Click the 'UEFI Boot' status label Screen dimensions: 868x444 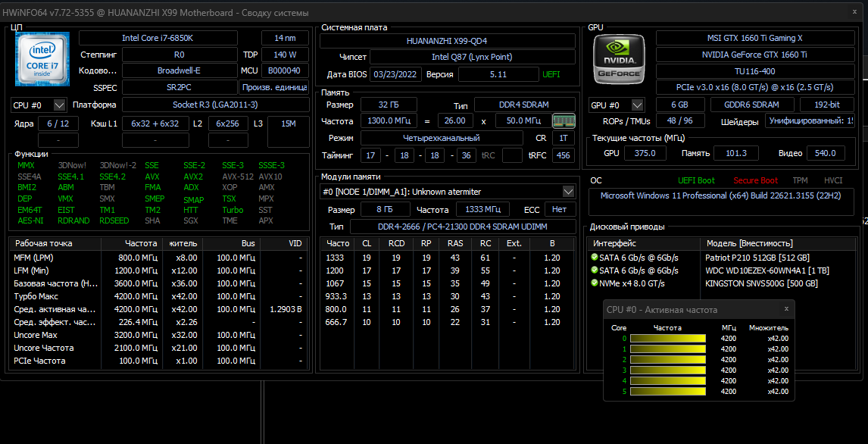tap(696, 180)
